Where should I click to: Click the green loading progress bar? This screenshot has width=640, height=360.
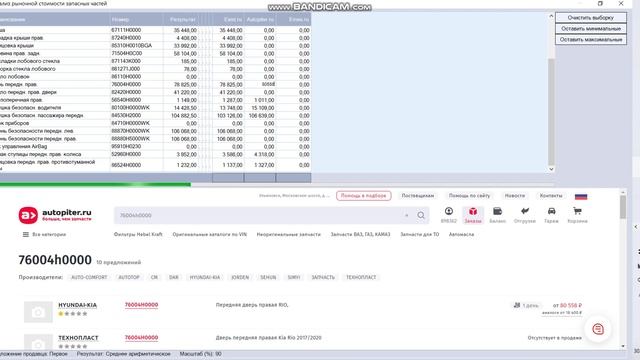coord(95,184)
